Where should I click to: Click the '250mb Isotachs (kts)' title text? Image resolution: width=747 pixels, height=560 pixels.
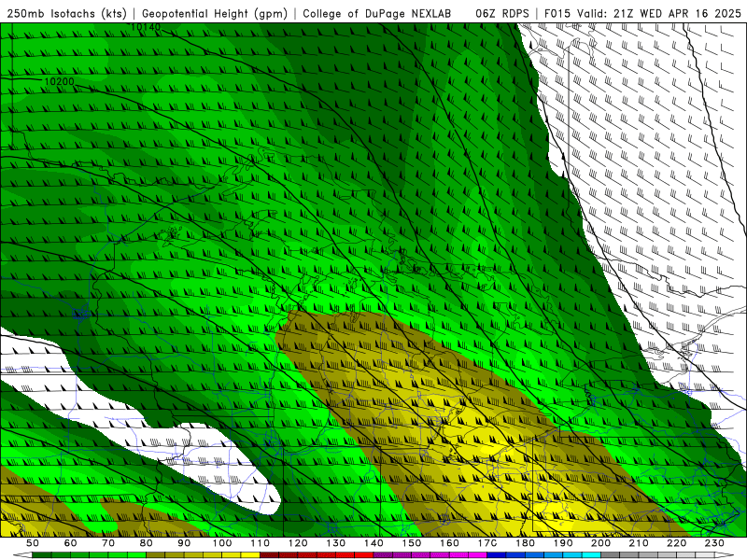[66, 13]
